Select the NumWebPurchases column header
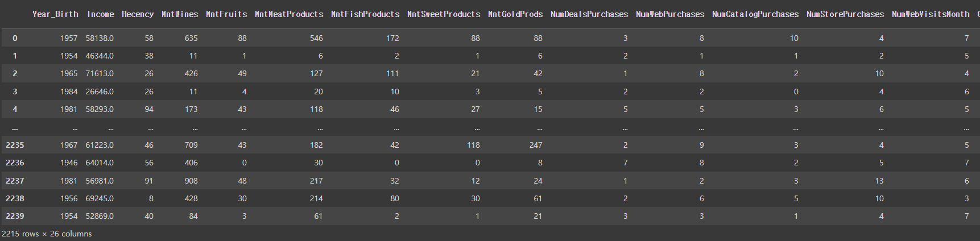This screenshot has width=980, height=241. [670, 14]
